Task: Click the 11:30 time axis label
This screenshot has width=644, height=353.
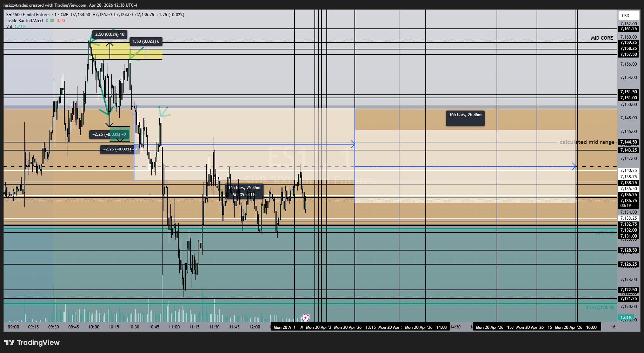Action: tap(214, 327)
